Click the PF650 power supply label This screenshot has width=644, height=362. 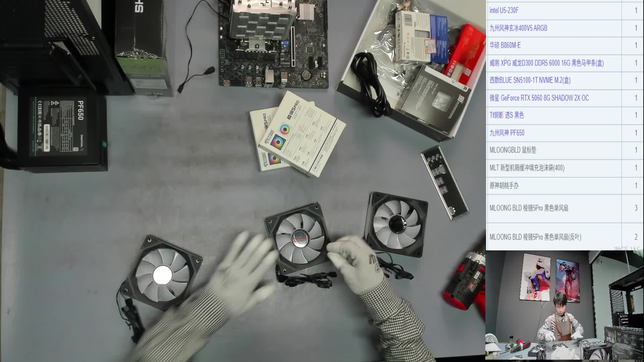[x=80, y=111]
